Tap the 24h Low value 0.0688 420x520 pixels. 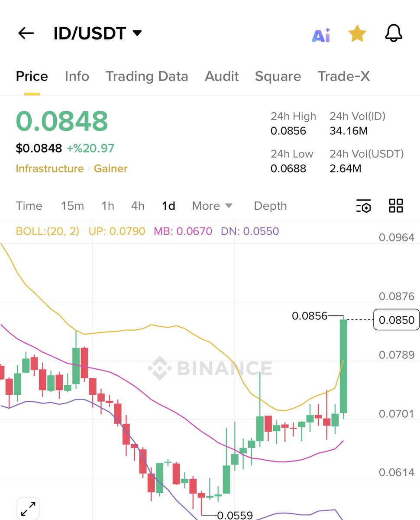[x=288, y=168]
